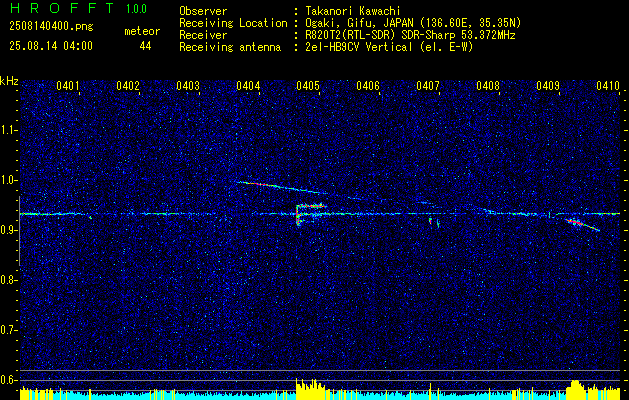
Task: Click the 0410 time marker
Action: [x=608, y=86]
